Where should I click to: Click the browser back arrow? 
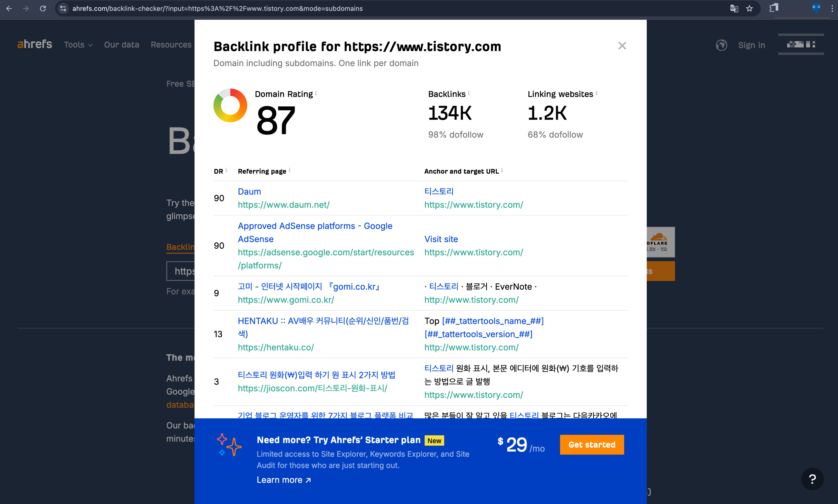click(x=9, y=8)
